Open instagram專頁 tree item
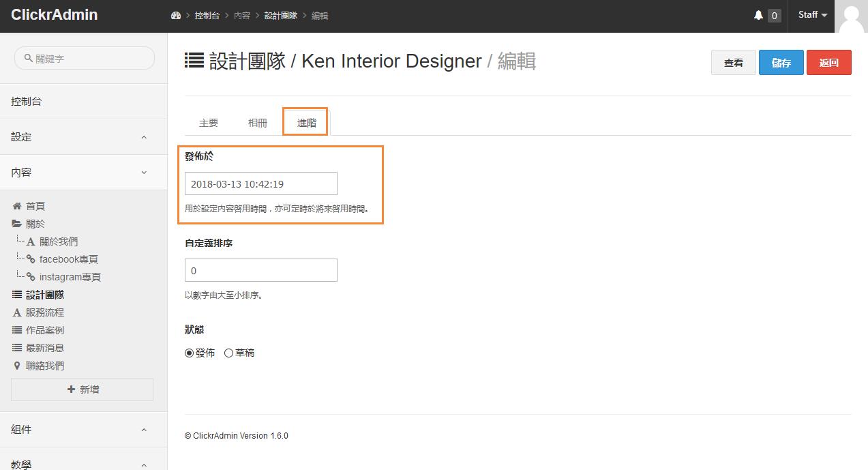Screen dimensions: 868x470 (x=70, y=277)
